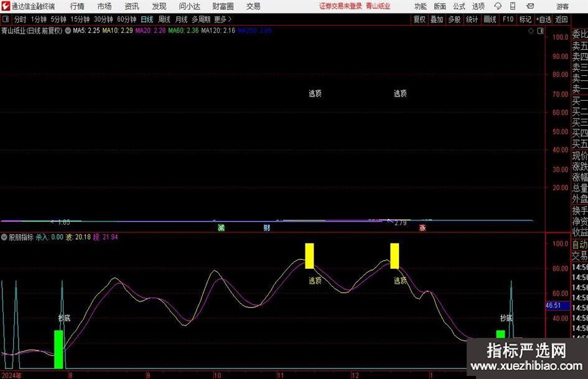Click the MA60: 2.36 legend label
588x379 pixels.
[x=184, y=30]
